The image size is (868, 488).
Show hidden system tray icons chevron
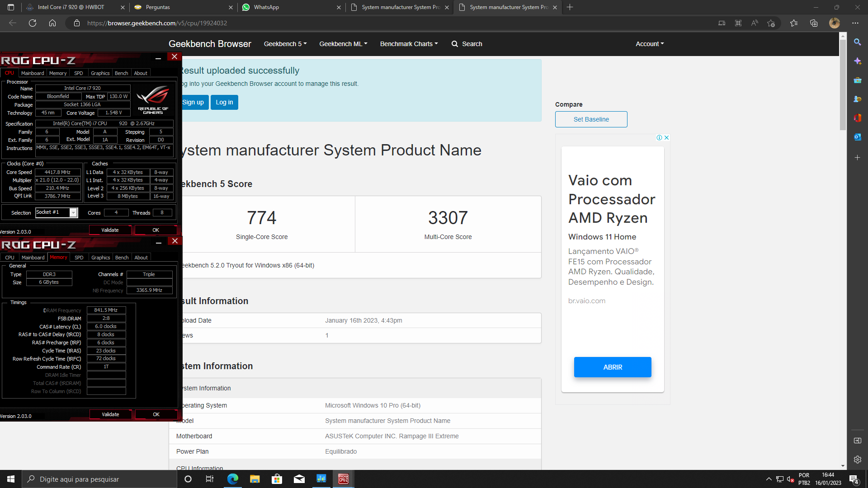pos(769,479)
